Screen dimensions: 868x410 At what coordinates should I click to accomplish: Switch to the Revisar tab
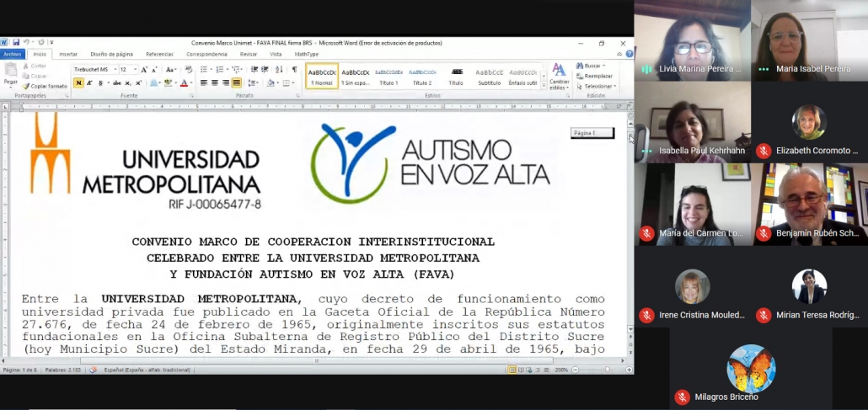click(x=248, y=54)
